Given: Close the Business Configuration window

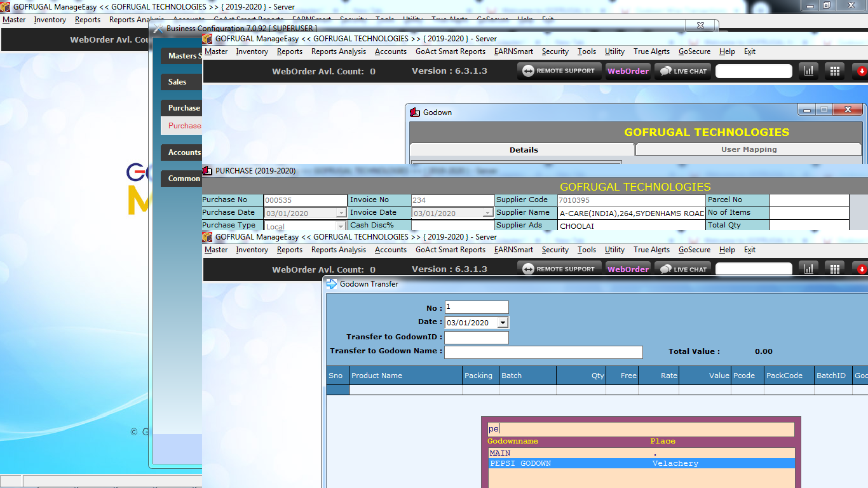Looking at the screenshot, I should coord(700,25).
